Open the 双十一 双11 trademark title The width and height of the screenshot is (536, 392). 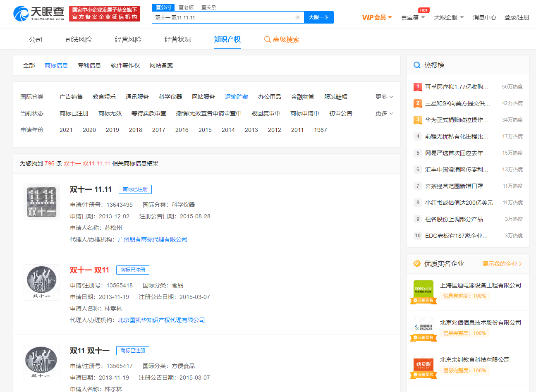(x=90, y=270)
